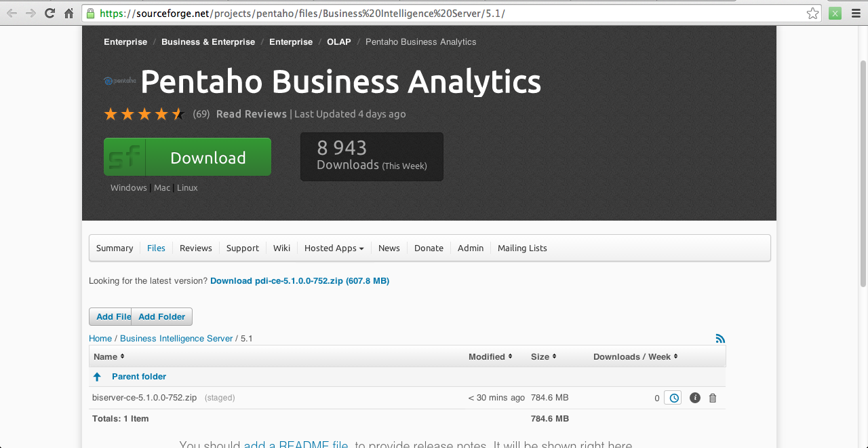The height and width of the screenshot is (448, 868).
Task: Click the '< 30 mins ago' modified value
Action: coord(496,398)
